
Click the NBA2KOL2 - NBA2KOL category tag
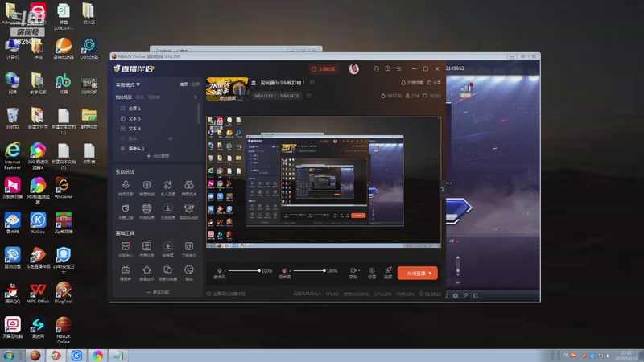tap(277, 96)
